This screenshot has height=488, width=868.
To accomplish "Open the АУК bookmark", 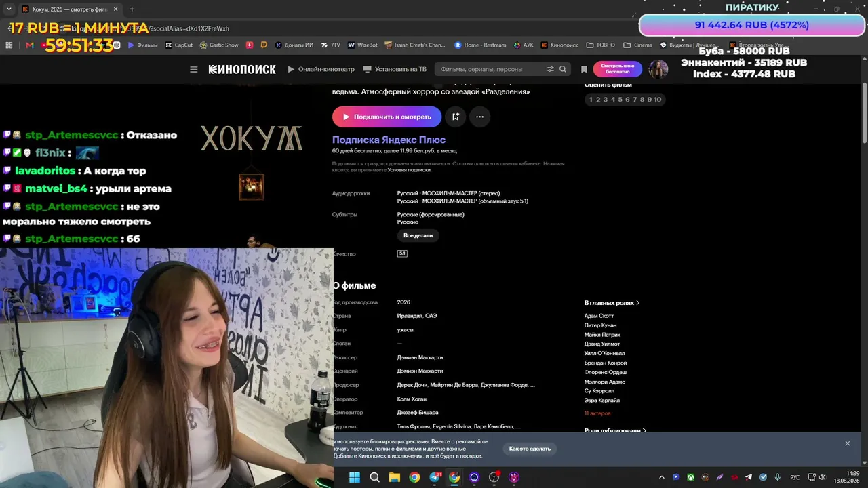I will coord(523,45).
